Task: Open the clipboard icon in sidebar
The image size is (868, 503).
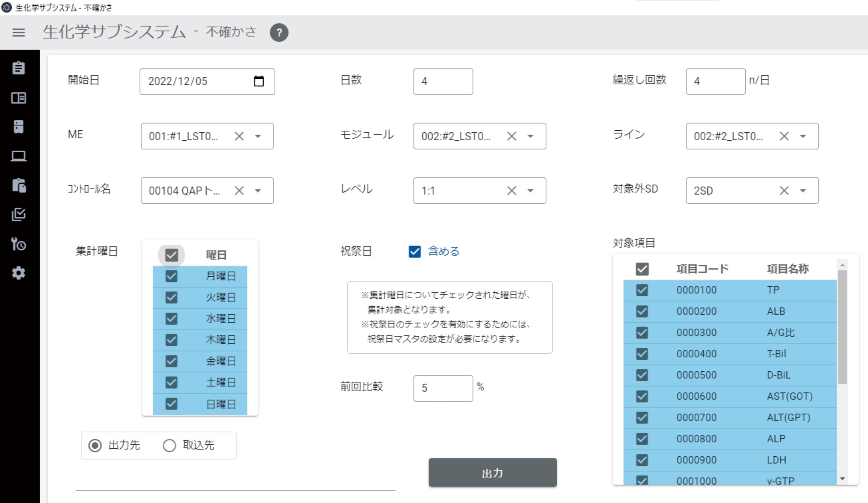Action: tap(19, 68)
